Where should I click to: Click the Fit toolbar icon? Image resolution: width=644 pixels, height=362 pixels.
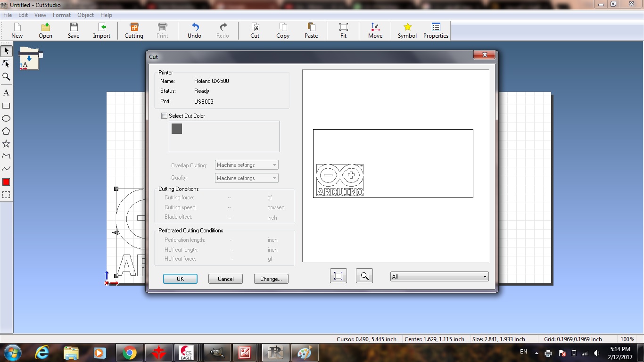click(x=344, y=30)
